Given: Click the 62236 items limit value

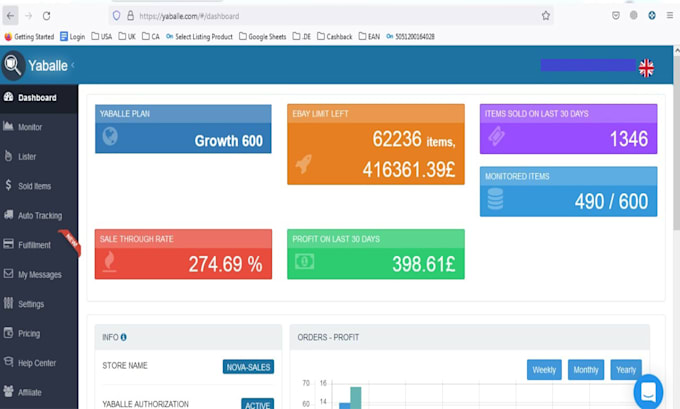Looking at the screenshot, I should (x=397, y=139).
